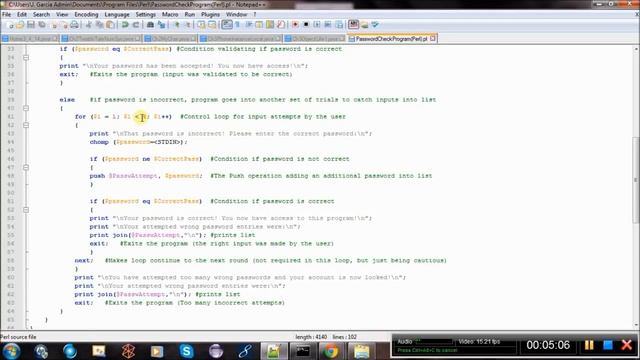Toggle word wrap in the toolbar
Image resolution: width=640 pixels, height=360 pixels.
coord(227,25)
